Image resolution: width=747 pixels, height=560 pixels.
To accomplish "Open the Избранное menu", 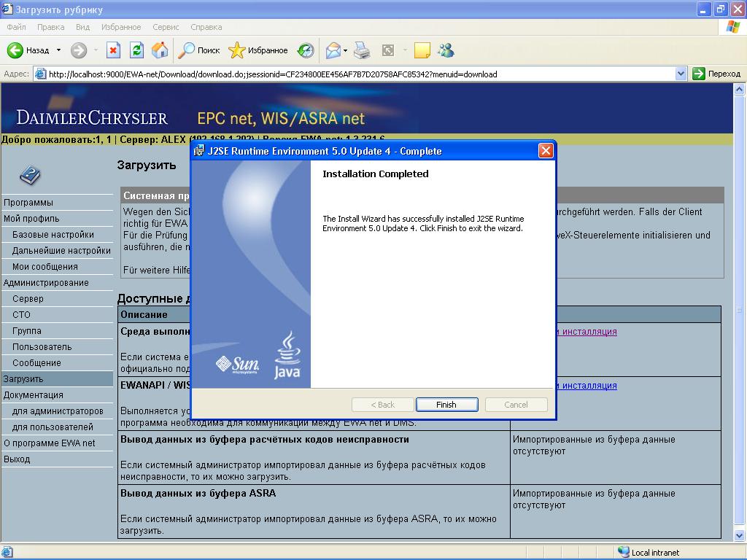I will [x=121, y=27].
